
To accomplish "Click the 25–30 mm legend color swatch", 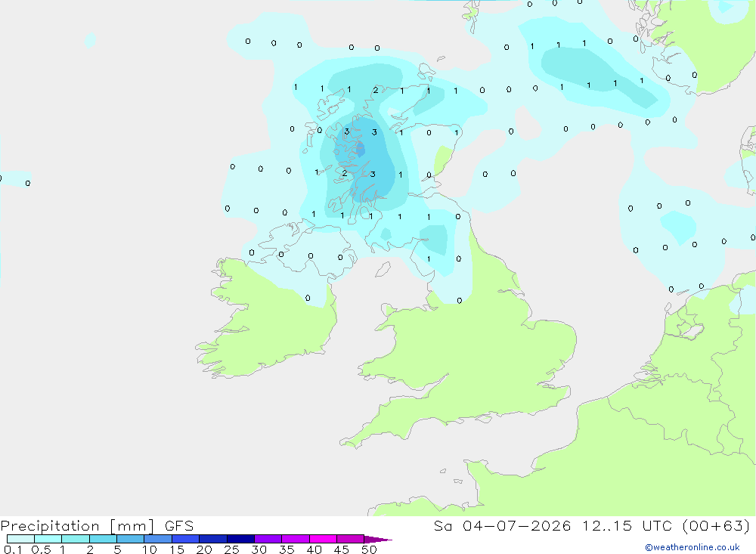I will pos(240,539).
